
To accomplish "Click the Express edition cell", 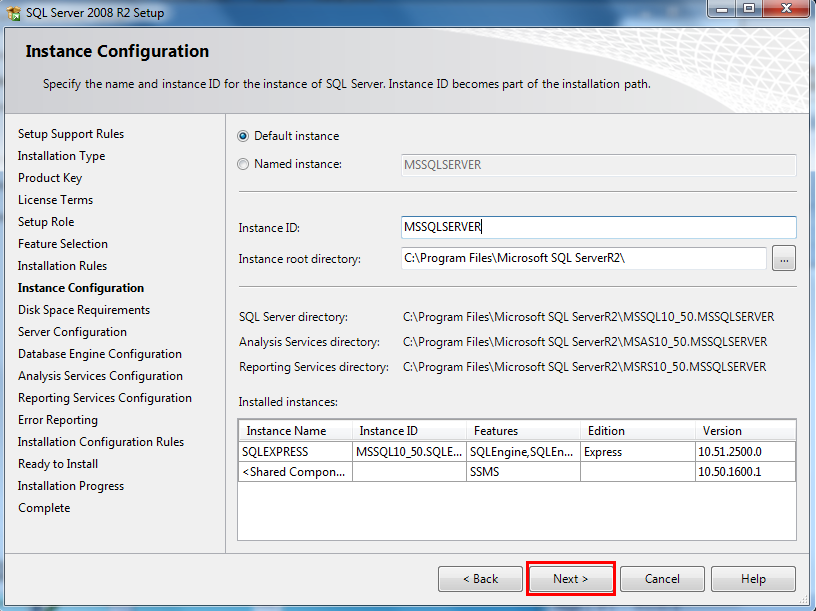I will point(638,452).
